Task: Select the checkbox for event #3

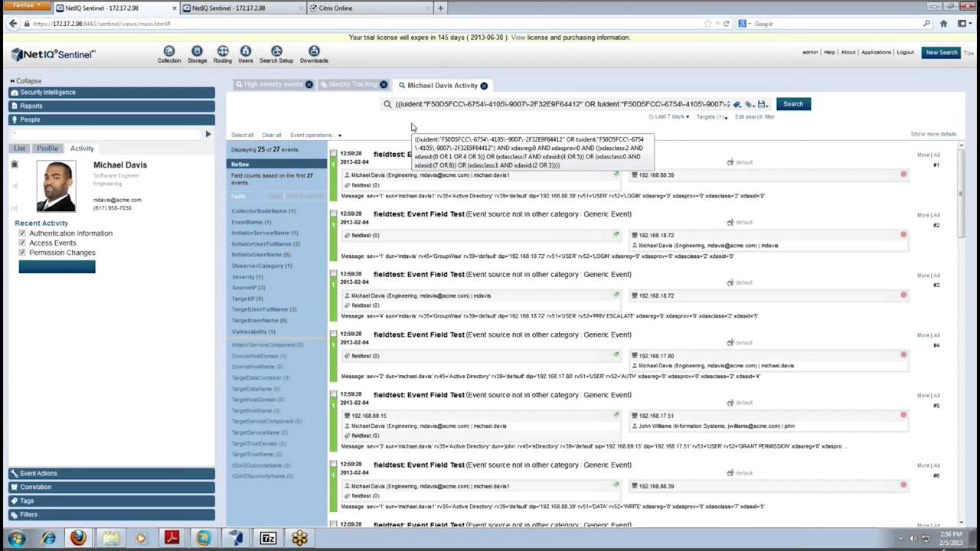Action: tap(333, 273)
